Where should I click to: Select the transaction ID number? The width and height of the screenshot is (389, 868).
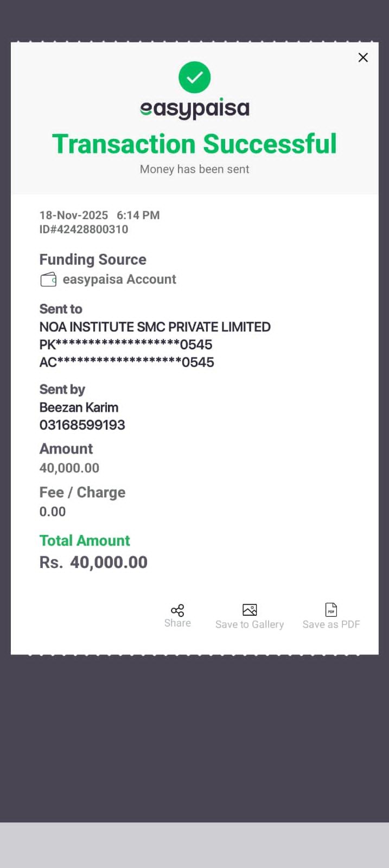click(x=84, y=229)
